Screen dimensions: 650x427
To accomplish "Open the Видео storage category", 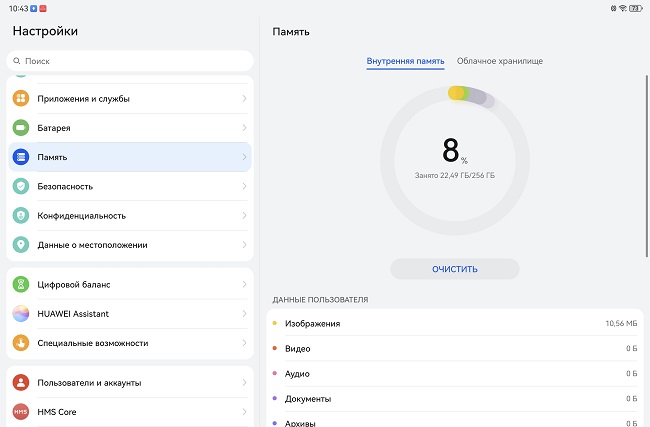I will pyautogui.click(x=455, y=349).
